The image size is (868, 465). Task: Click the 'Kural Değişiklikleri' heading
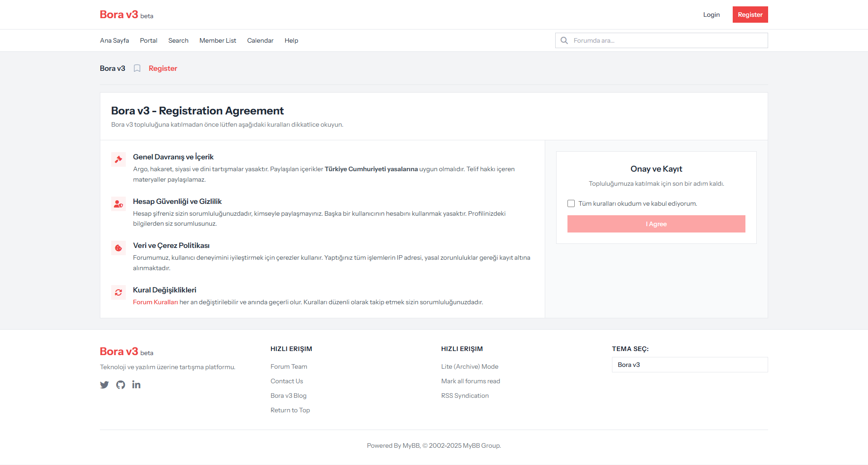pos(165,290)
